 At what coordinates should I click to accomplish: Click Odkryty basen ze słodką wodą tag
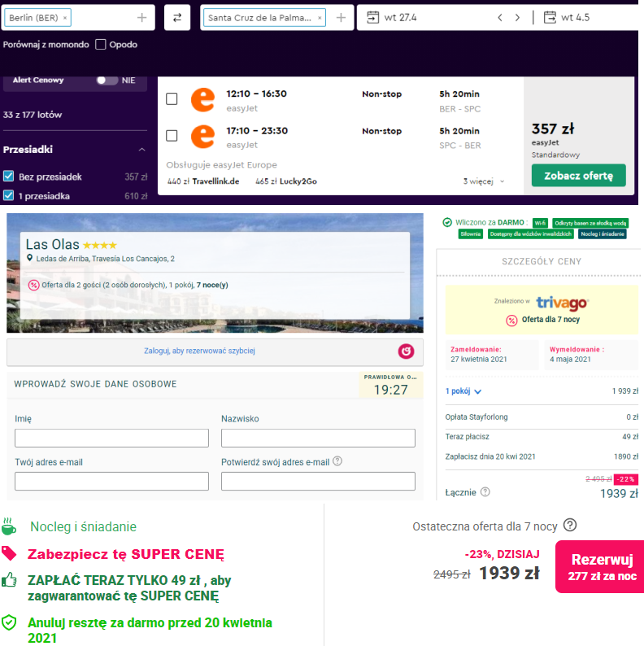tap(590, 223)
